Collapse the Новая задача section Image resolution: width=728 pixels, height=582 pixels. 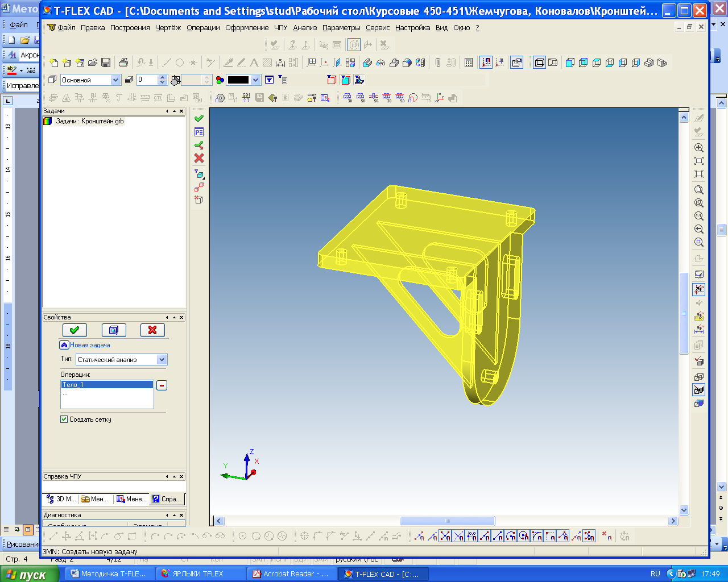click(x=64, y=345)
